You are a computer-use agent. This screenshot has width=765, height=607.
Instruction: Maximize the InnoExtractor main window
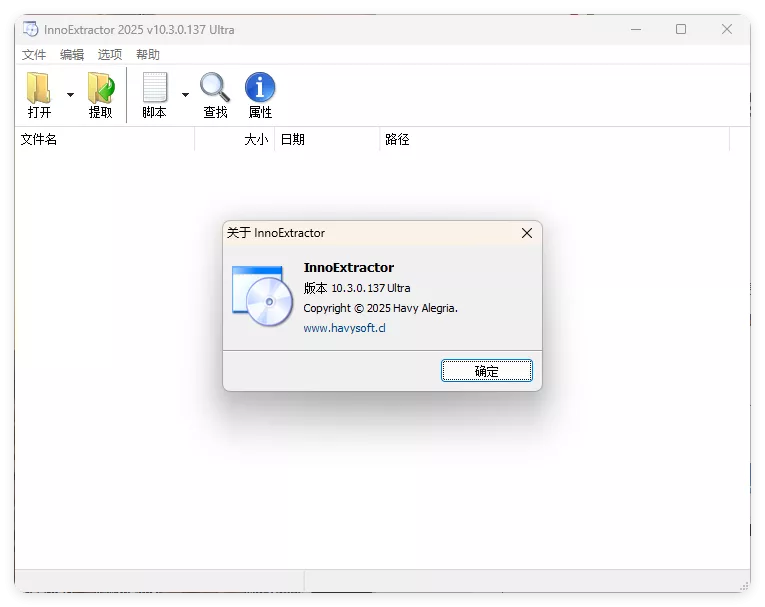pyautogui.click(x=681, y=29)
